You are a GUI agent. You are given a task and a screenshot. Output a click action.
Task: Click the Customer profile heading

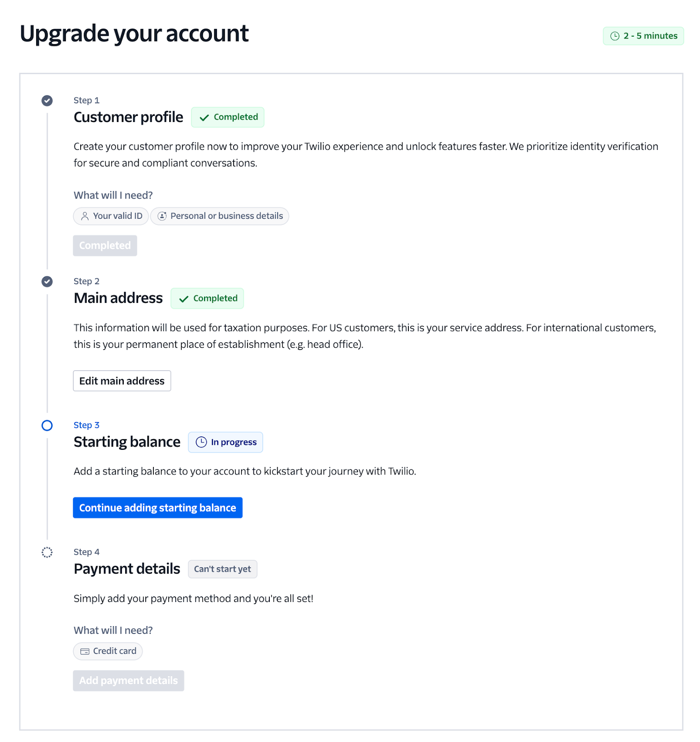click(x=128, y=117)
